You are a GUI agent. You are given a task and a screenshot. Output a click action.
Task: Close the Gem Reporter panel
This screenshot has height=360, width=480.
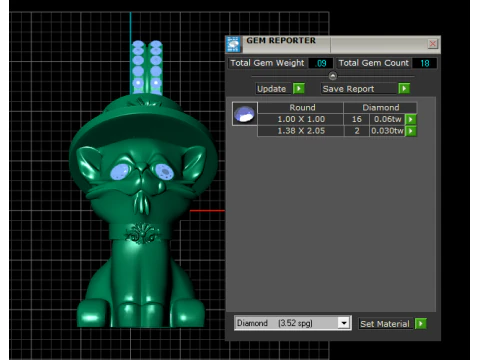[x=432, y=43]
